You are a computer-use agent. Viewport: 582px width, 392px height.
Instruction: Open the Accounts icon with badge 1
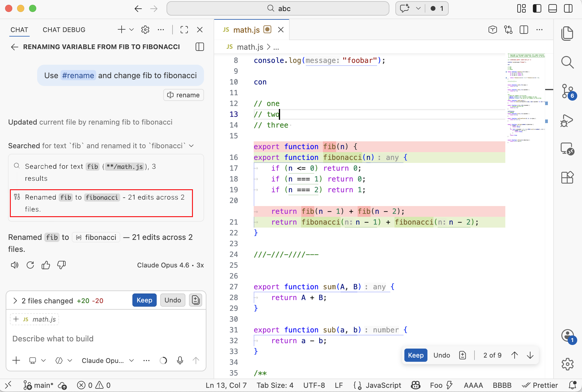coord(568,336)
